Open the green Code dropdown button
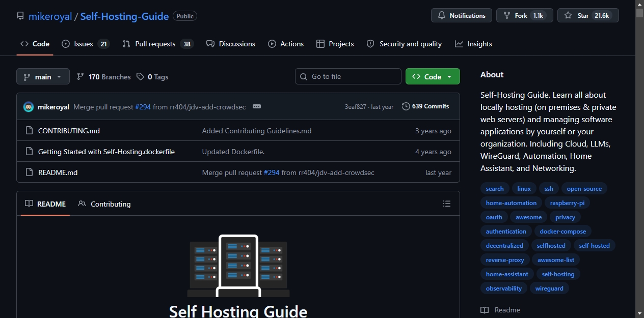 pos(433,76)
